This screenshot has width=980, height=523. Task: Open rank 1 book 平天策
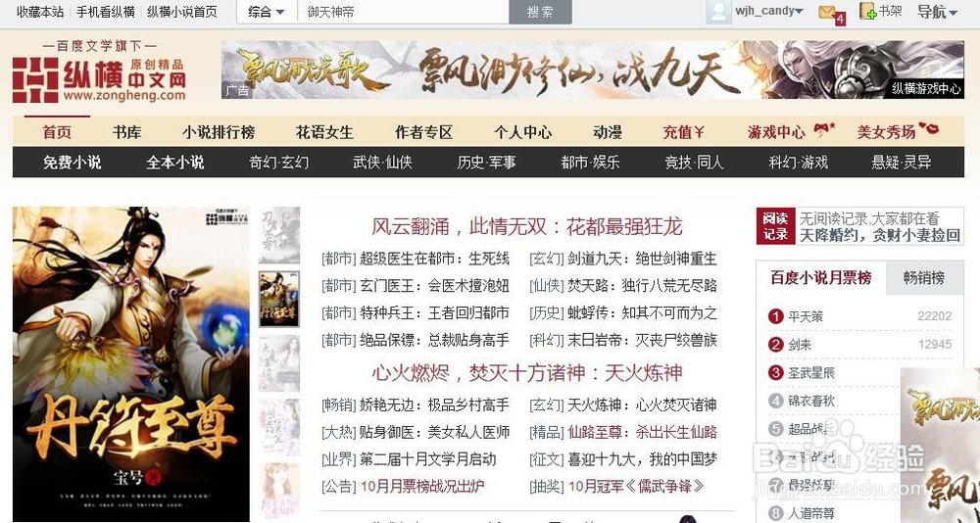point(806,316)
